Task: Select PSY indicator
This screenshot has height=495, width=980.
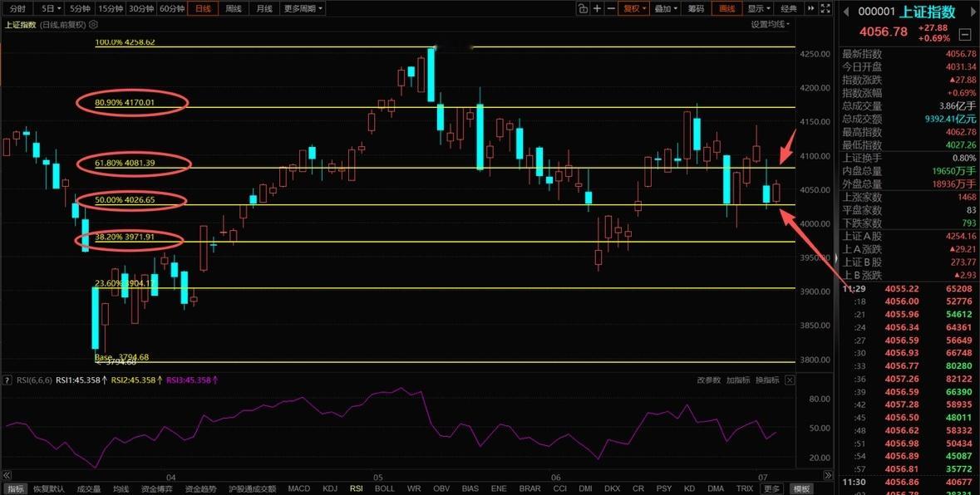Action: click(x=664, y=488)
